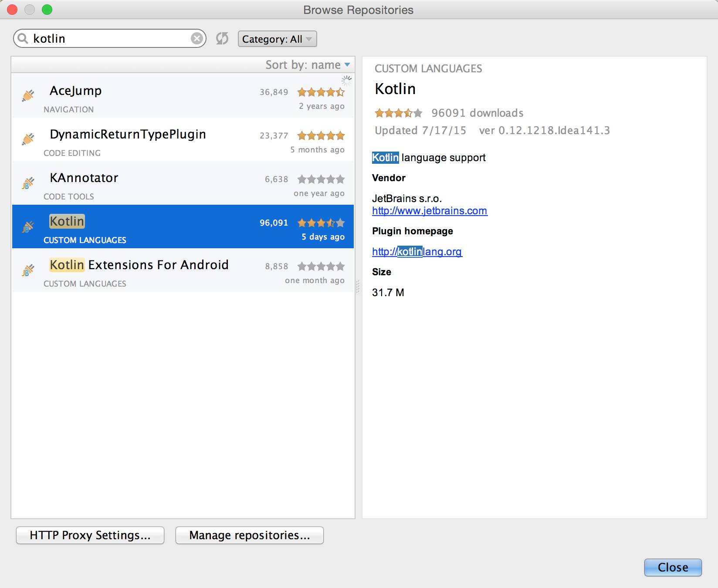Click the version 0.12.1218.Idea141.3 text
This screenshot has width=718, height=588.
coord(545,131)
